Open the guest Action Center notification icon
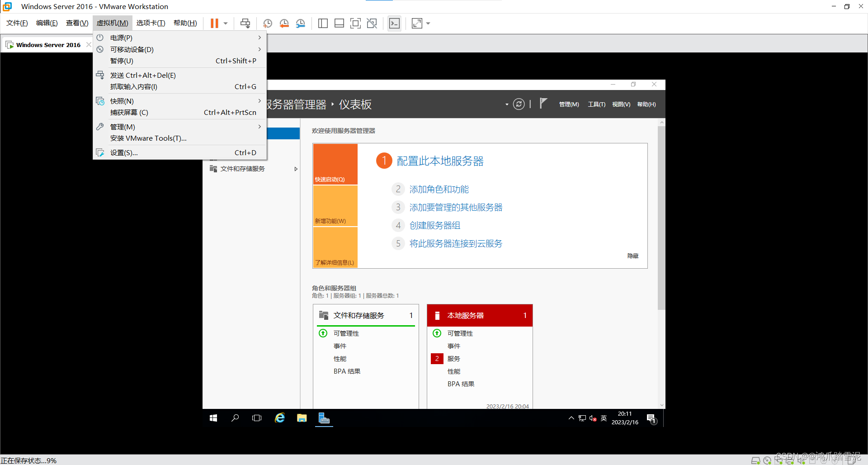This screenshot has width=868, height=465. tap(651, 418)
